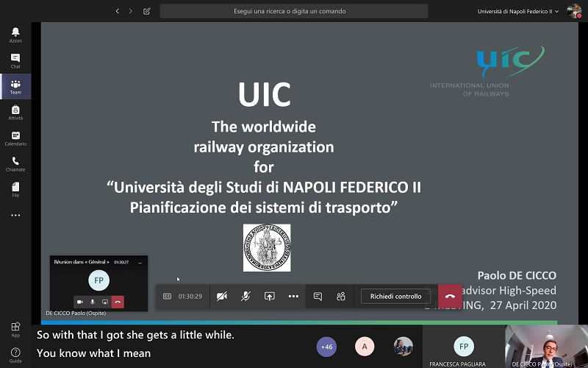Open more actions in meeting toolbar

coord(293,297)
